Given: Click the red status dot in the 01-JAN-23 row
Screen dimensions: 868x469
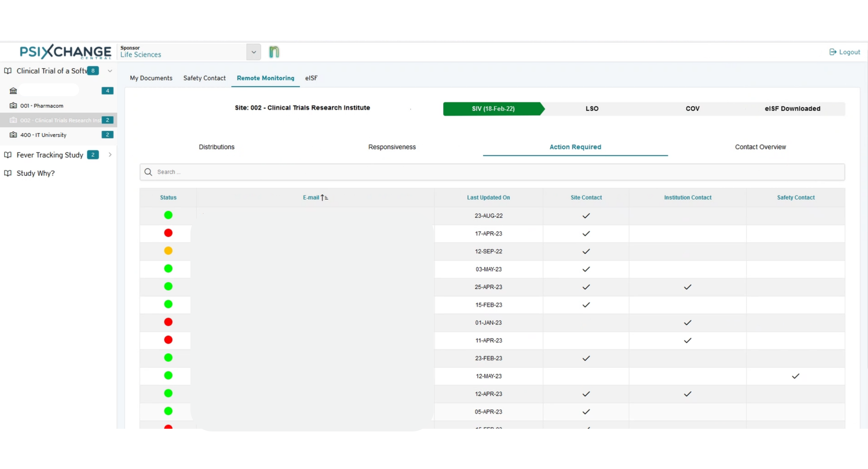Looking at the screenshot, I should point(168,322).
